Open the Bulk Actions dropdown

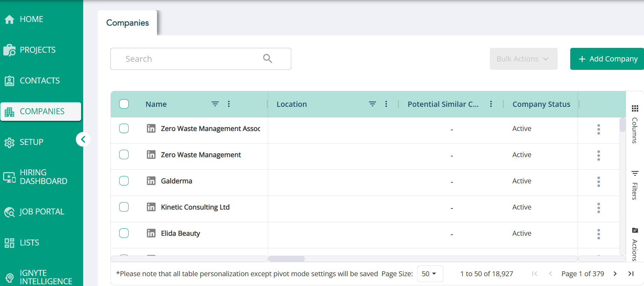[x=523, y=59]
